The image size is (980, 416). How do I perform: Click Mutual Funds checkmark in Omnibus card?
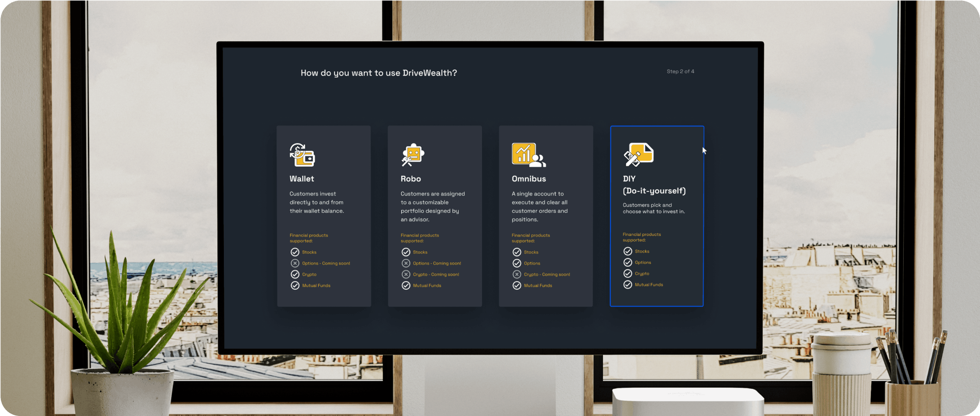pos(517,285)
